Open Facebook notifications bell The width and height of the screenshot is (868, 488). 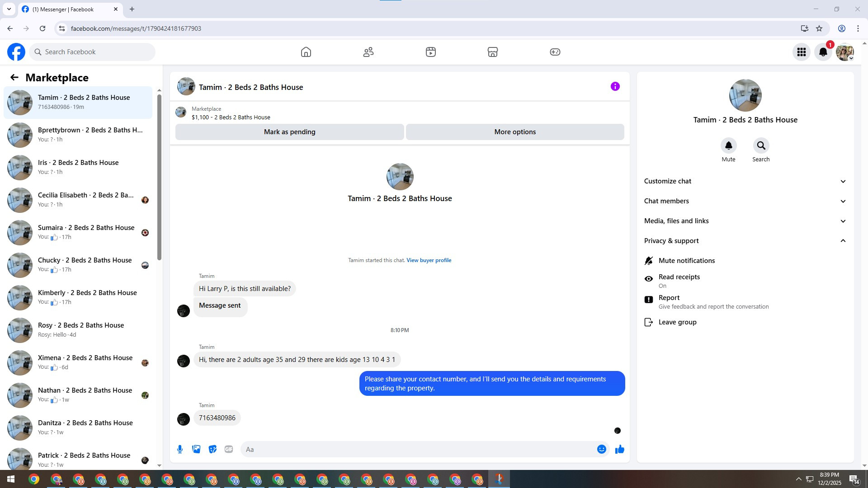tap(823, 52)
